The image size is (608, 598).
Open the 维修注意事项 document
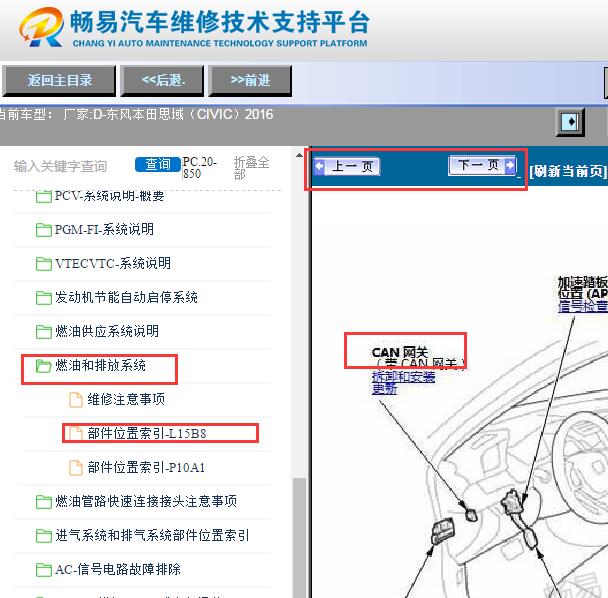point(126,399)
